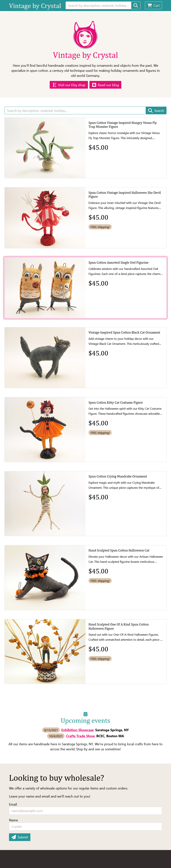
Task: Open the Read our blog button
Action: coord(105,85)
